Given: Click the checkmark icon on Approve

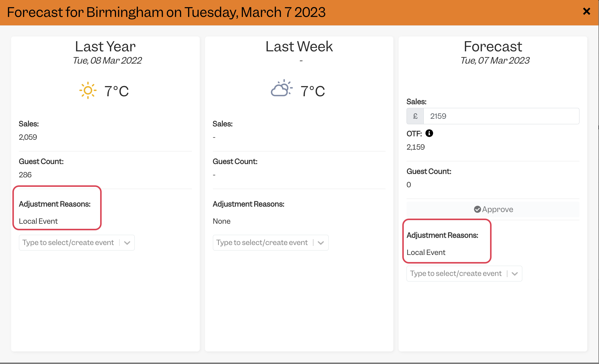Looking at the screenshot, I should [x=477, y=209].
